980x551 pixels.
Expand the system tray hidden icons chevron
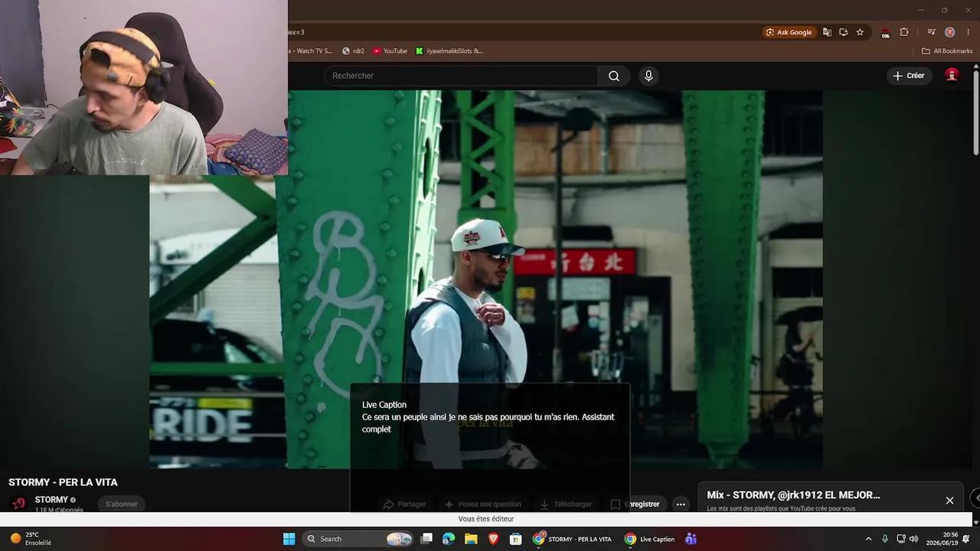(868, 539)
